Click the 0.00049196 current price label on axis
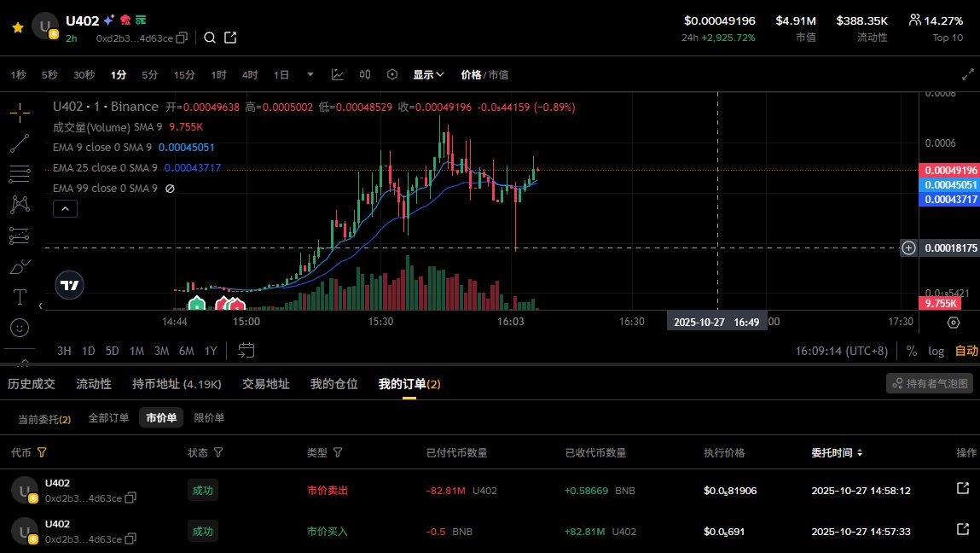The image size is (980, 553). pyautogui.click(x=949, y=170)
